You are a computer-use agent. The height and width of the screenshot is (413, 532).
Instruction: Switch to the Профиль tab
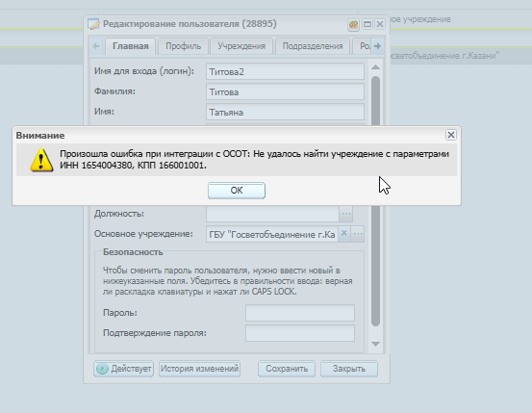[x=183, y=46]
